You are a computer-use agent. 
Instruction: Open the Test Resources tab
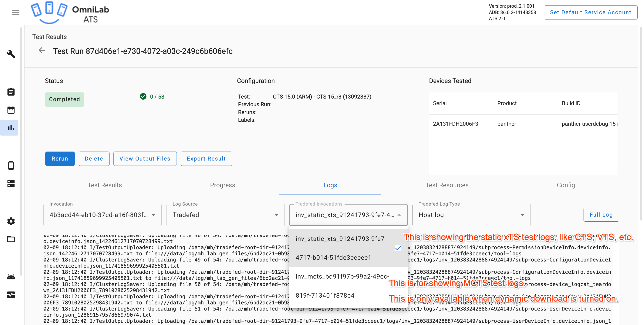(x=447, y=185)
